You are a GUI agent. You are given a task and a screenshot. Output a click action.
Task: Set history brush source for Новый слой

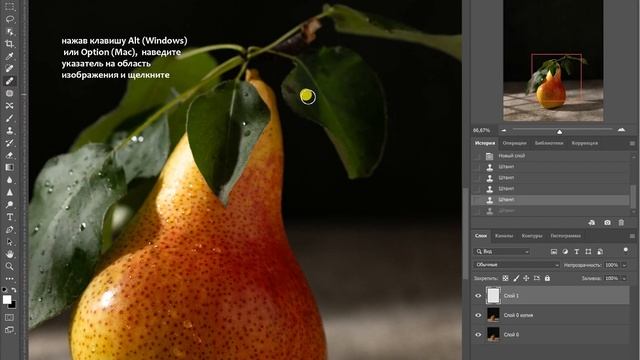coord(476,156)
